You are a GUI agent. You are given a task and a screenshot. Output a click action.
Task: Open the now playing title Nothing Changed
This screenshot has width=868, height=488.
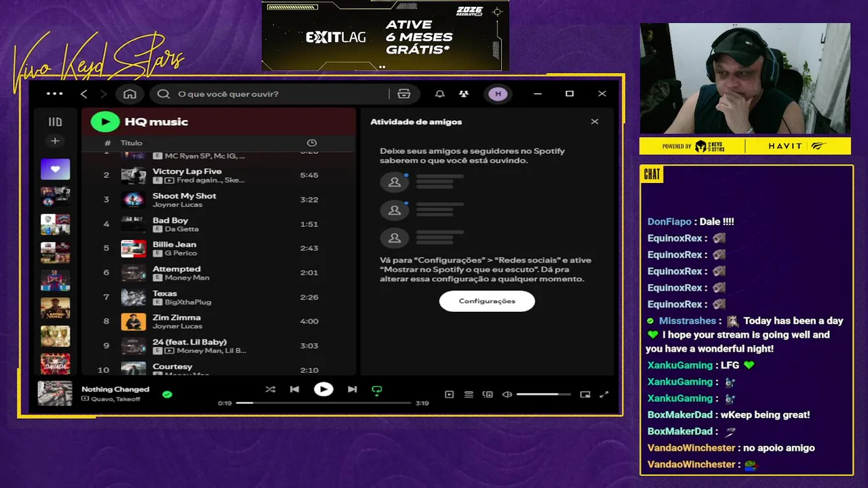(x=115, y=389)
